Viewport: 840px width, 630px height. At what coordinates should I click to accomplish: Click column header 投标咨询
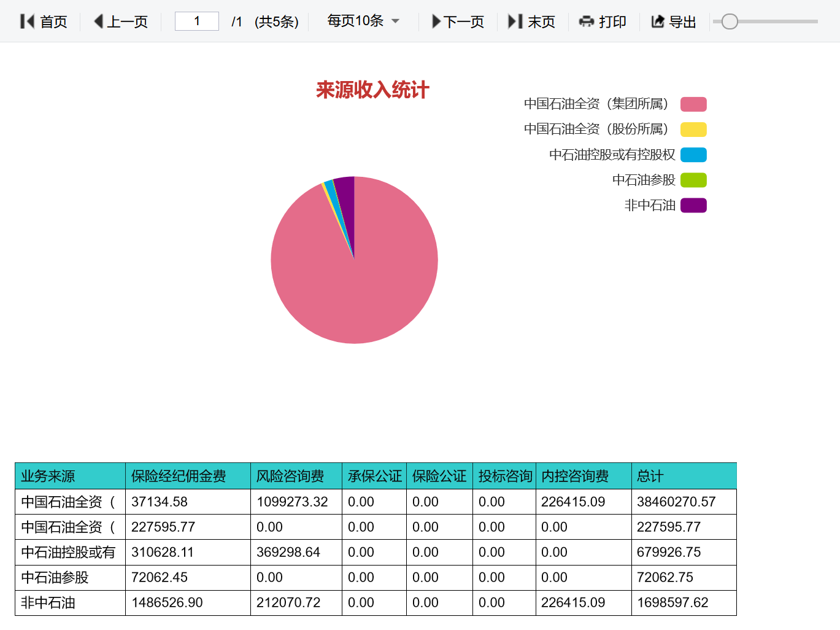(x=505, y=476)
